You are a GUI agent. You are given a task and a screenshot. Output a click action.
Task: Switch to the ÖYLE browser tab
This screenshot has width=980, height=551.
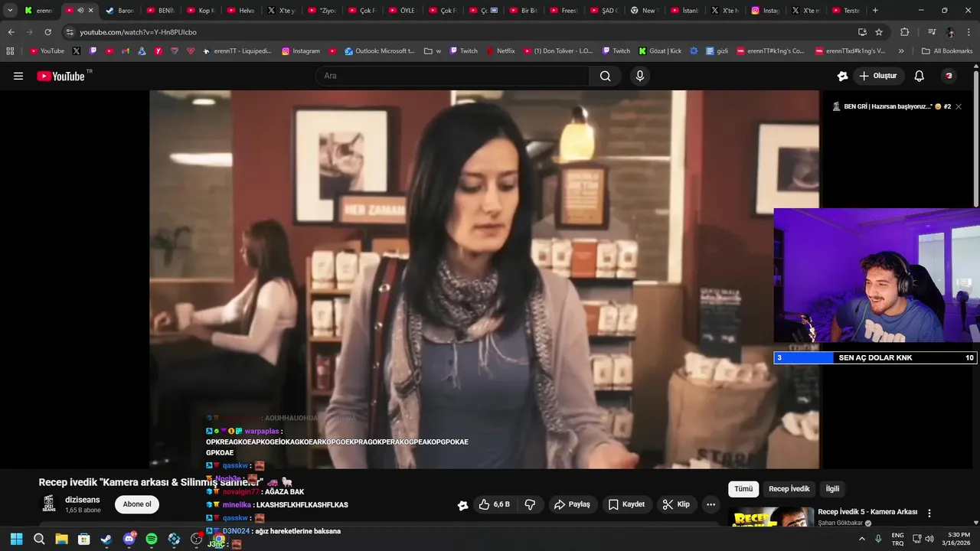click(x=401, y=11)
